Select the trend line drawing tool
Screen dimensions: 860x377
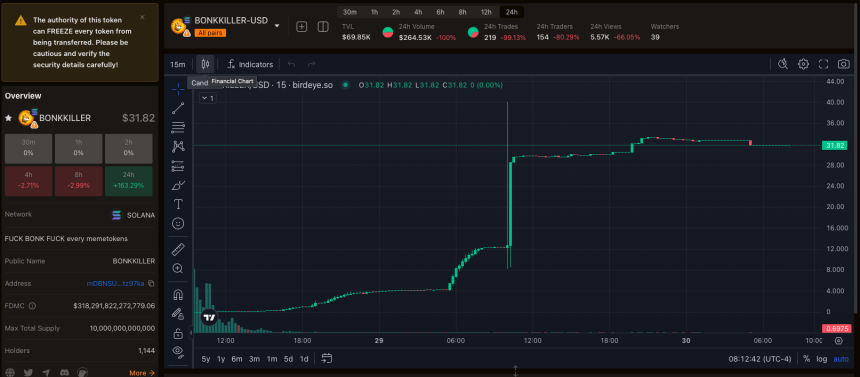tap(178, 108)
